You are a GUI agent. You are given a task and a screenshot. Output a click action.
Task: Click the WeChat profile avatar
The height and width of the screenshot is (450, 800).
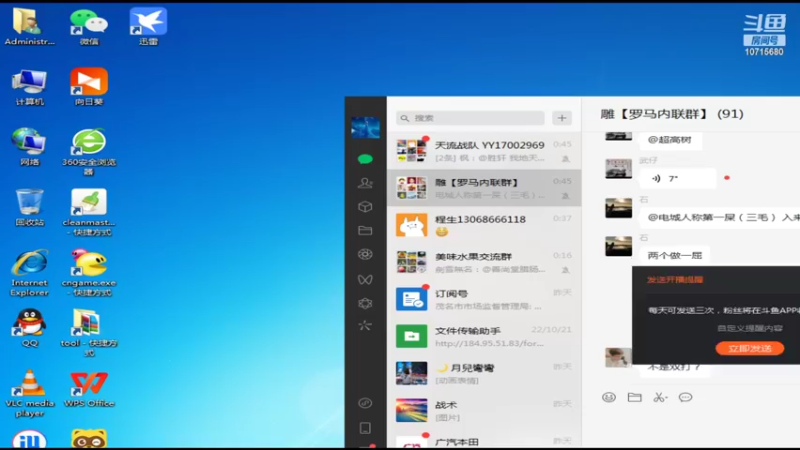point(365,127)
